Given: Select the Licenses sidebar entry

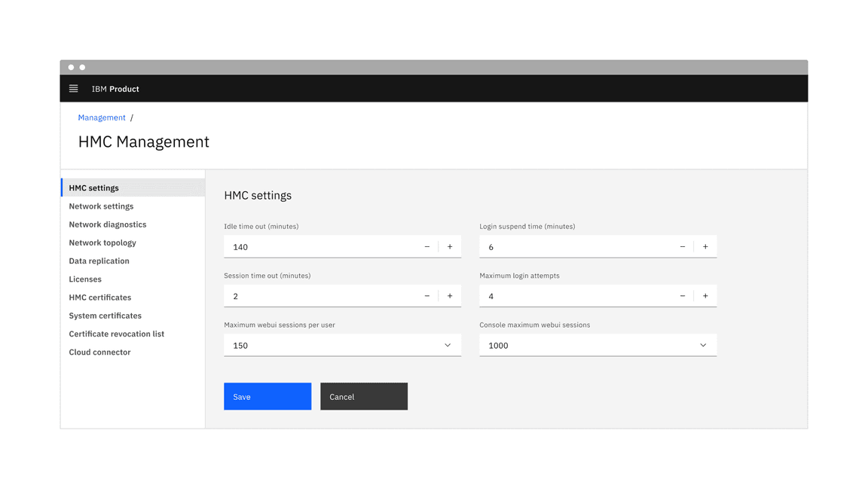Looking at the screenshot, I should tap(85, 279).
